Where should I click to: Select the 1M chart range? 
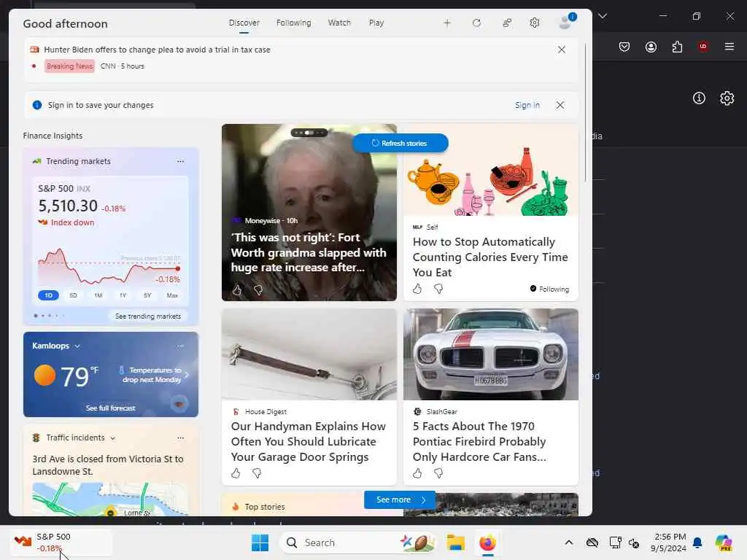point(98,295)
